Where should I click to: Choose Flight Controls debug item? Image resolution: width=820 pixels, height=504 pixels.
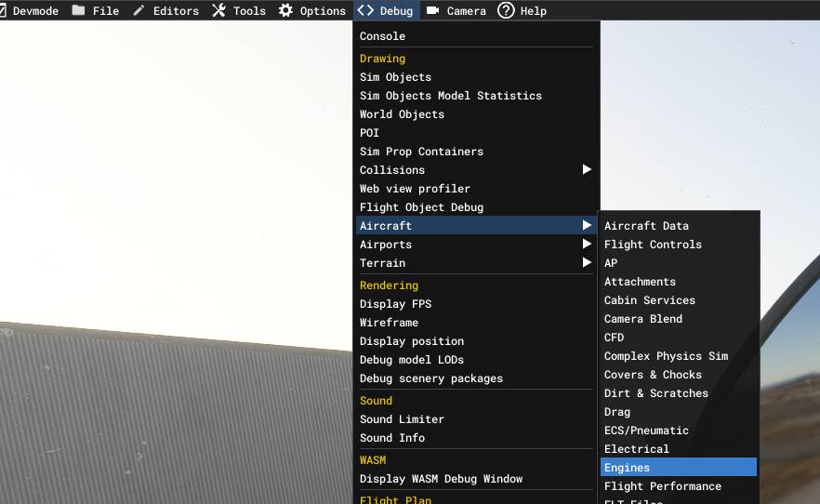[x=654, y=245]
